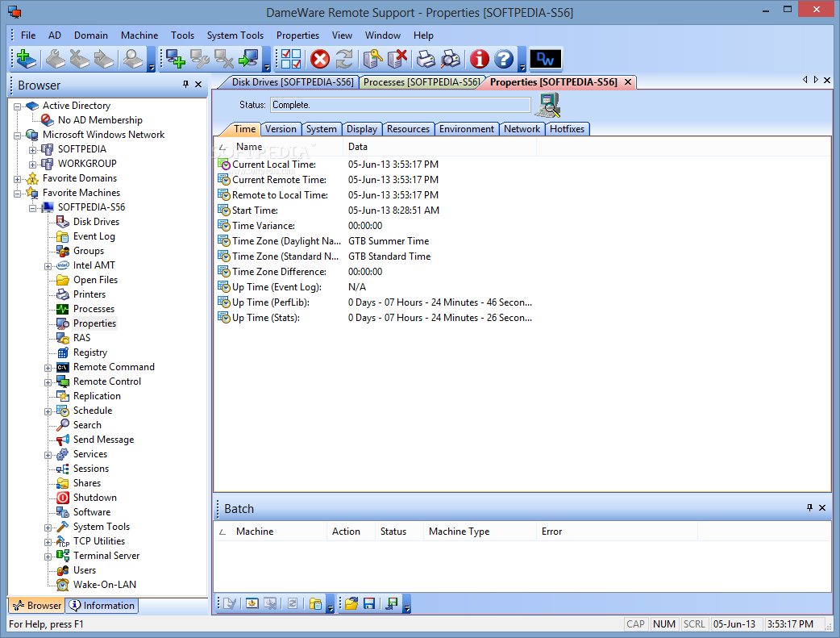This screenshot has height=638, width=840.
Task: Close the Properties [SOFTPEDIA-S56] tab
Action: (x=628, y=82)
